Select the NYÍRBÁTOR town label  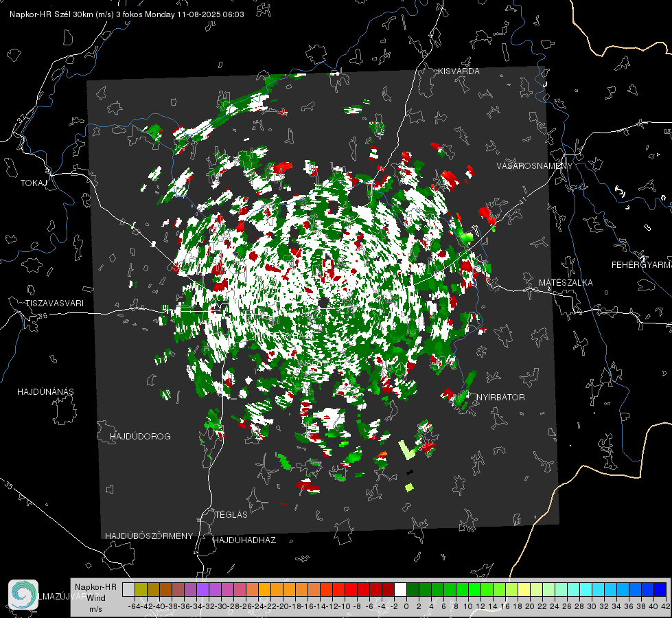500,397
